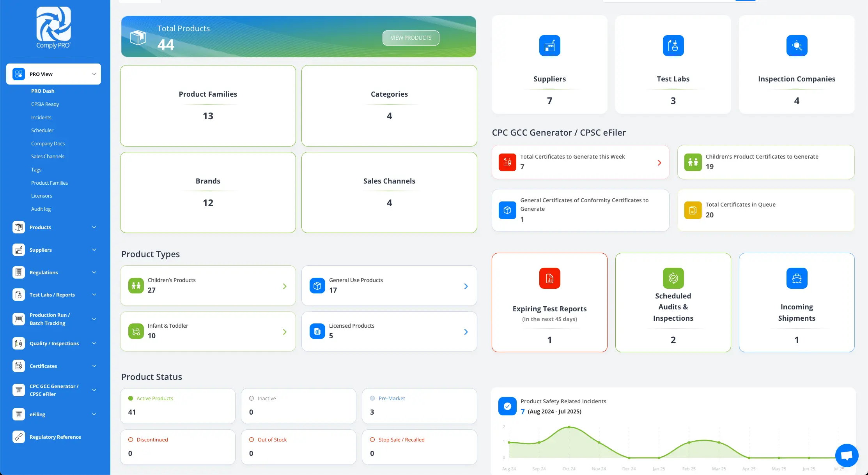Click the Test Labs flask icon
868x475 pixels.
[673, 46]
